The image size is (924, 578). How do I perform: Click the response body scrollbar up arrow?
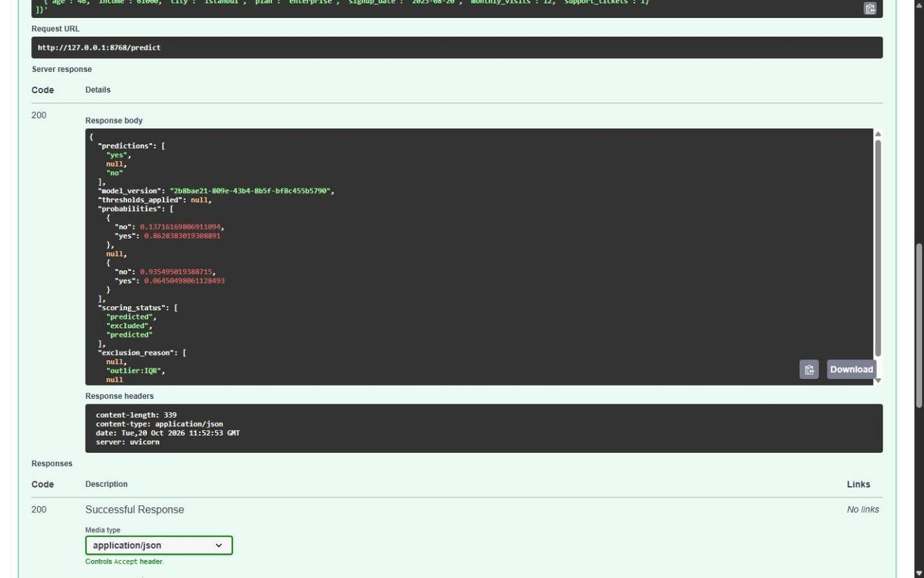coord(878,134)
